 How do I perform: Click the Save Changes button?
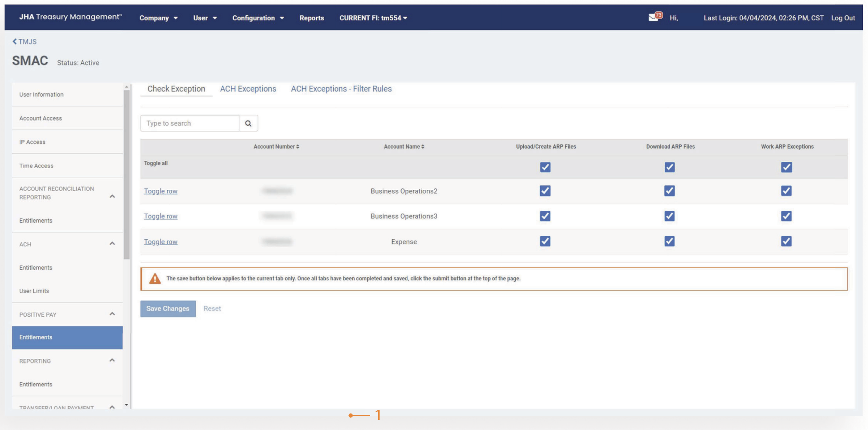(x=168, y=309)
